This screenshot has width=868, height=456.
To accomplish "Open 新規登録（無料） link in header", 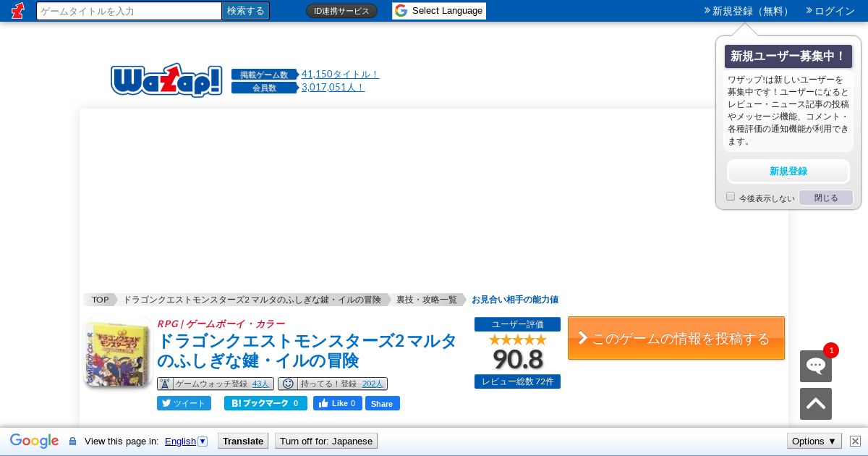I will [747, 11].
